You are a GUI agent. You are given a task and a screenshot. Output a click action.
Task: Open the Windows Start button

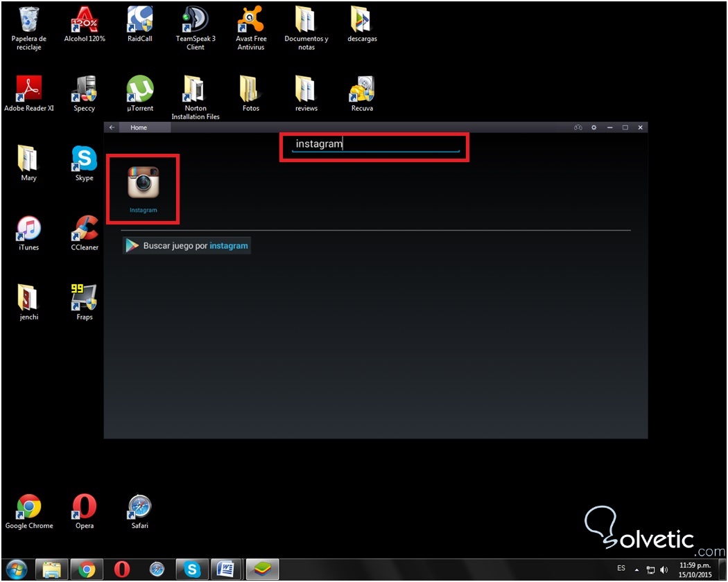pos(17,569)
